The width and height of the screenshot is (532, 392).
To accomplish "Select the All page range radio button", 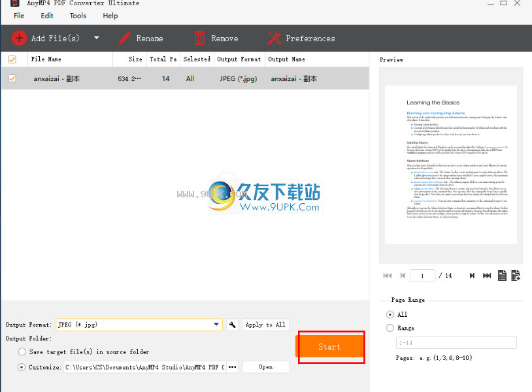I will [x=390, y=315].
